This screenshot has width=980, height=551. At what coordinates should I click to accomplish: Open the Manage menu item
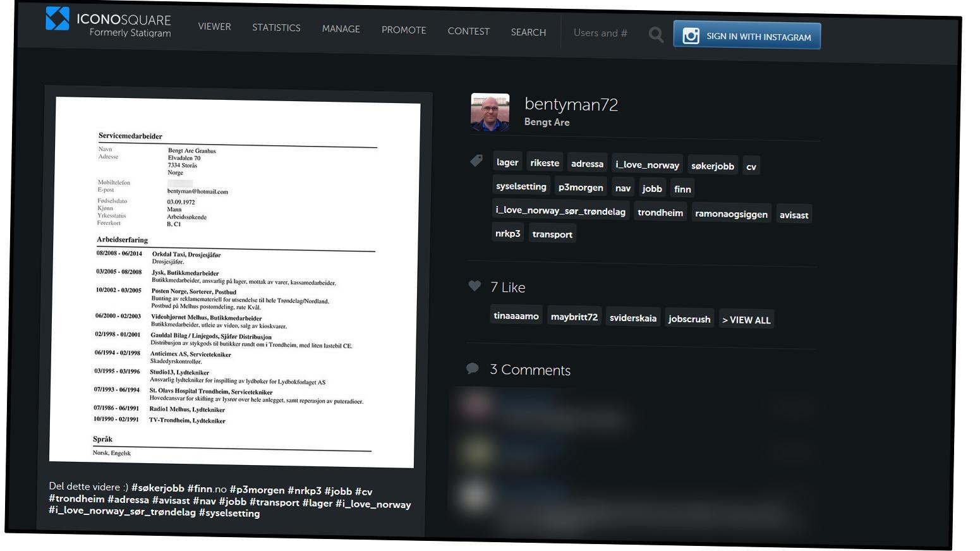(341, 29)
